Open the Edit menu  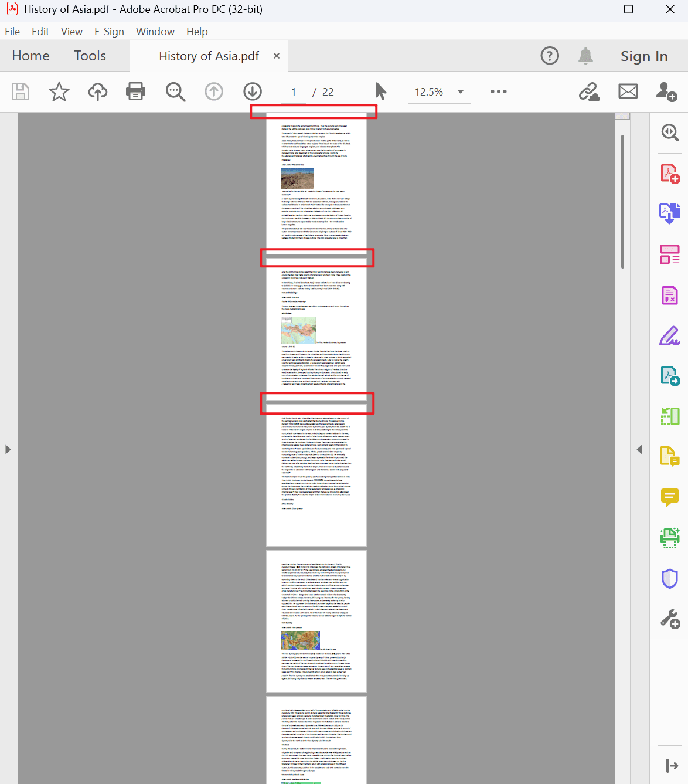[x=40, y=32]
